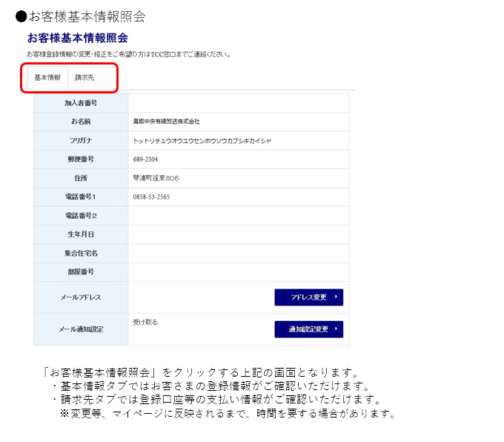
Task: Select the 集合住宅名 row label
Action: click(x=81, y=253)
